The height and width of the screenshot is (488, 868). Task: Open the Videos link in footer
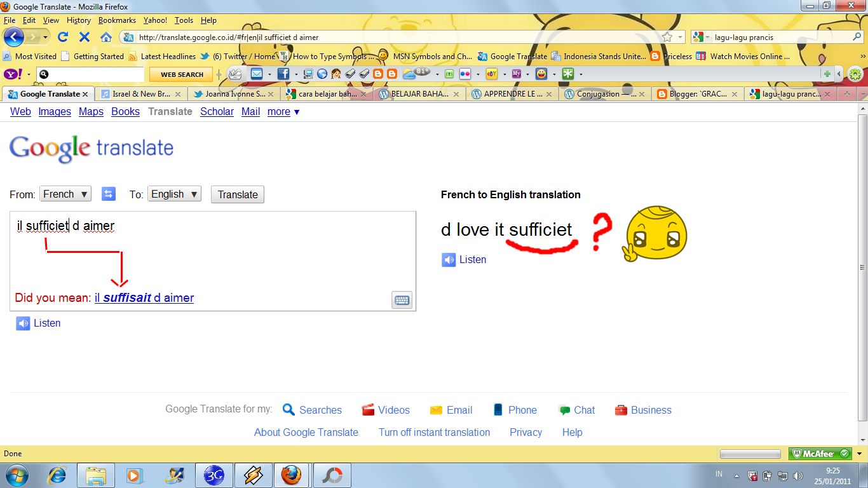(386, 410)
